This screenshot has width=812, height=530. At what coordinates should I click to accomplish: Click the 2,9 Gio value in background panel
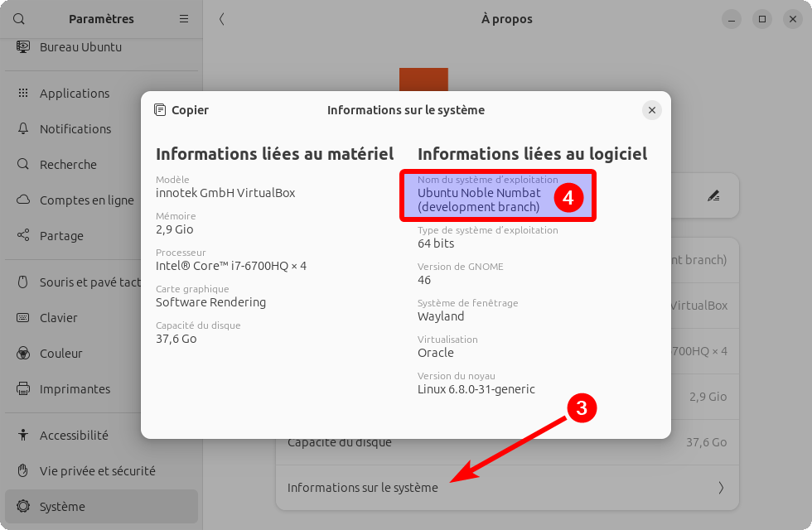pos(708,397)
